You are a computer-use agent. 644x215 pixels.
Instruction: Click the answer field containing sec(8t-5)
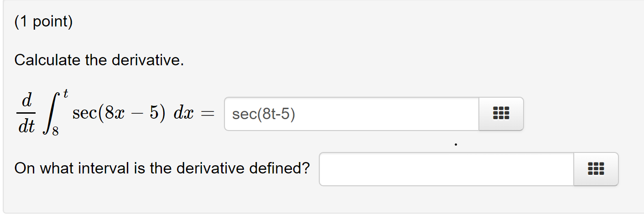[352, 114]
